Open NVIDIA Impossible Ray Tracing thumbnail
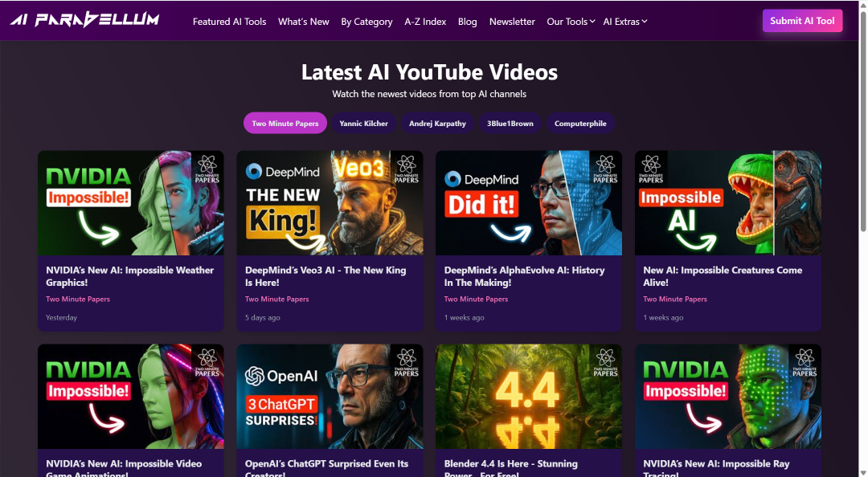Screen dimensions: 868x477 coord(728,396)
